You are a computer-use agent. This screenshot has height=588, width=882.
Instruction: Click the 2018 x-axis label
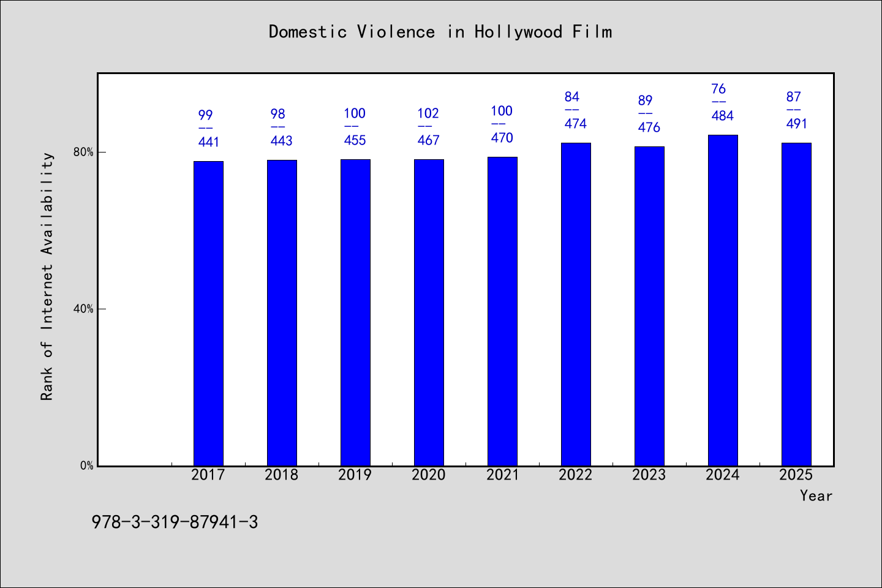point(282,475)
